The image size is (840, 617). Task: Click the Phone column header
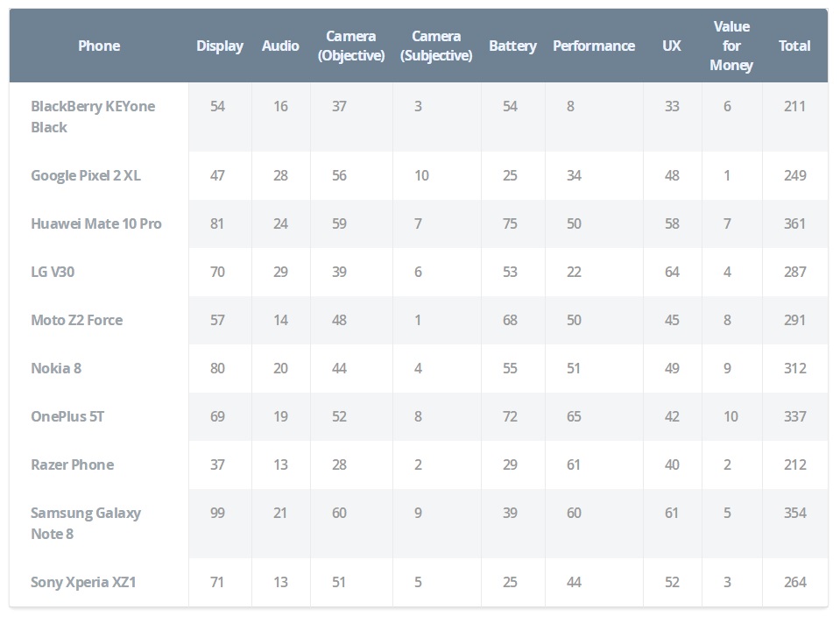click(x=99, y=46)
